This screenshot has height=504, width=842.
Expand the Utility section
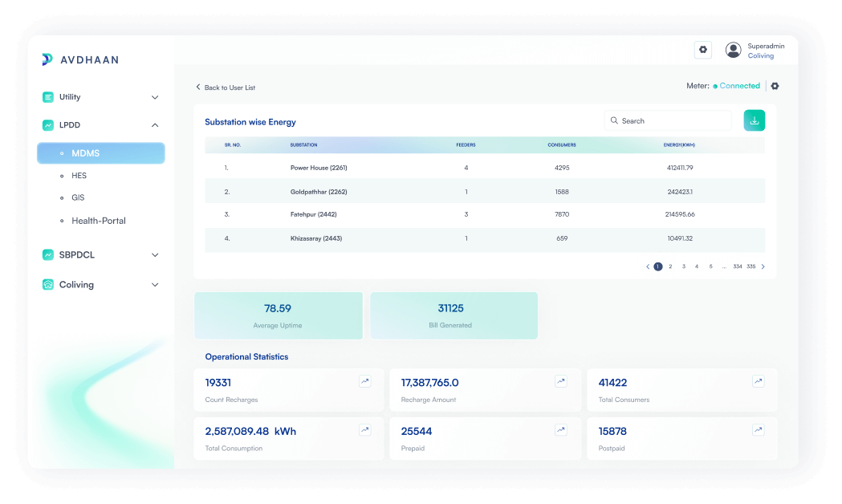click(x=154, y=96)
